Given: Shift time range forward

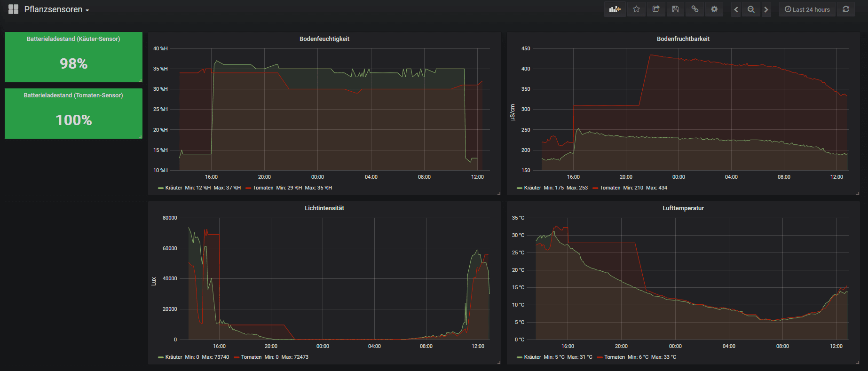Looking at the screenshot, I should tap(766, 9).
